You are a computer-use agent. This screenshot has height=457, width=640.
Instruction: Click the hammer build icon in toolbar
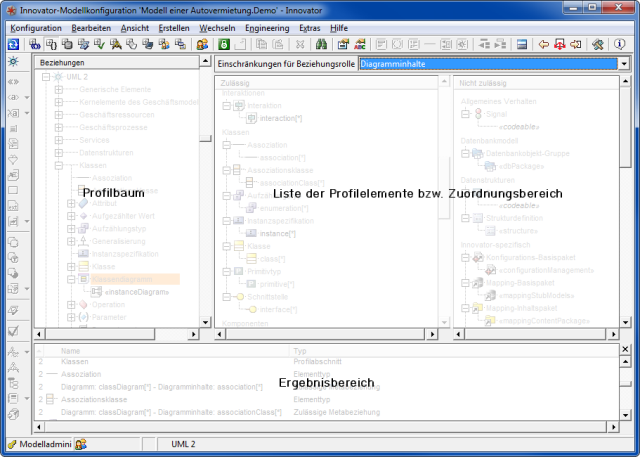point(597,45)
